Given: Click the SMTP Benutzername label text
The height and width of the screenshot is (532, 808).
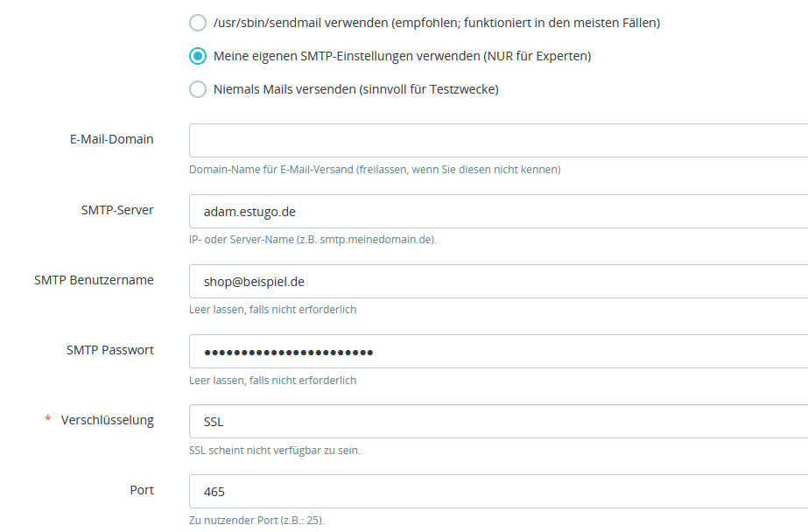Looking at the screenshot, I should pyautogui.click(x=94, y=280).
